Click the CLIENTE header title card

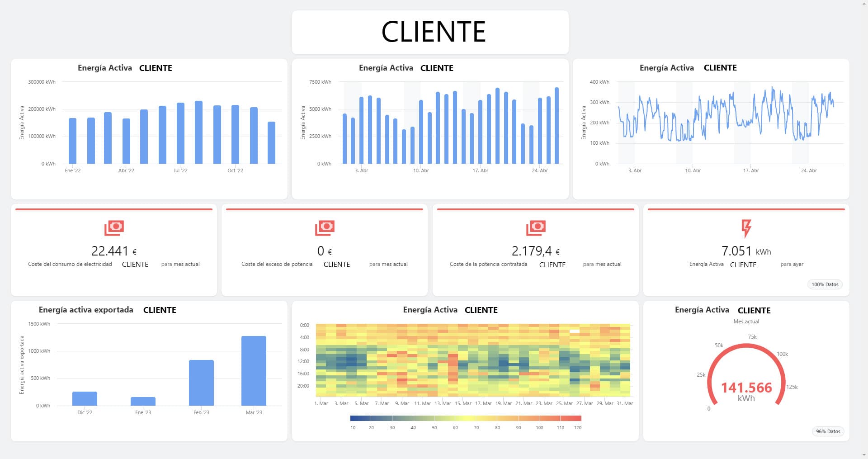pos(430,32)
